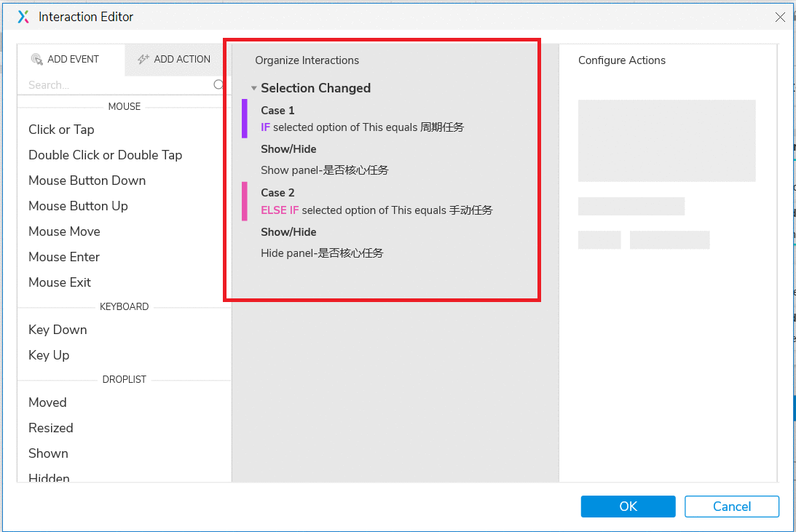796x532 pixels.
Task: Click the ADD ACTION lightning icon
Action: click(143, 60)
